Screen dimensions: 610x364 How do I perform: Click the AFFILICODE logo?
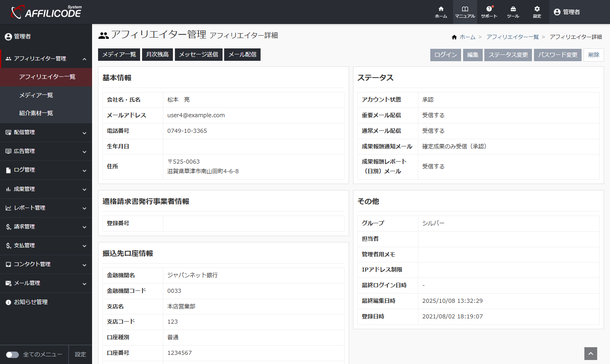pyautogui.click(x=46, y=12)
